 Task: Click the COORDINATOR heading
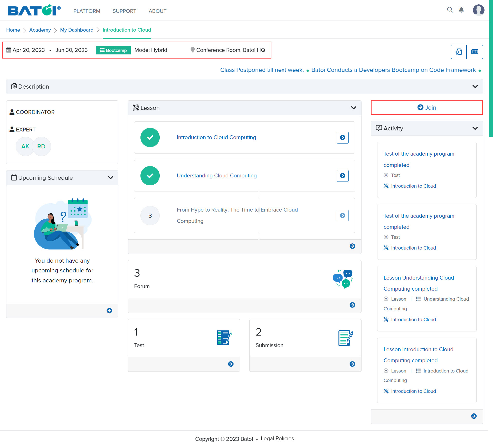coord(35,112)
